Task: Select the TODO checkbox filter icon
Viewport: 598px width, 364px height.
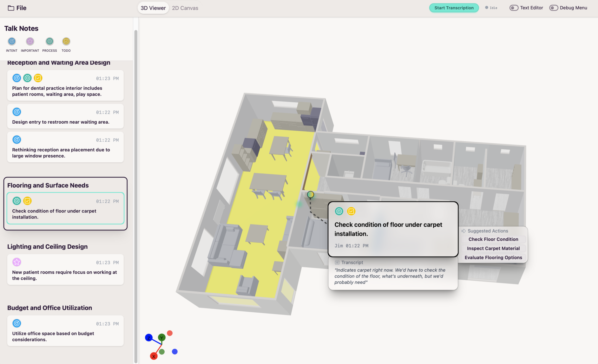Action: click(x=66, y=42)
